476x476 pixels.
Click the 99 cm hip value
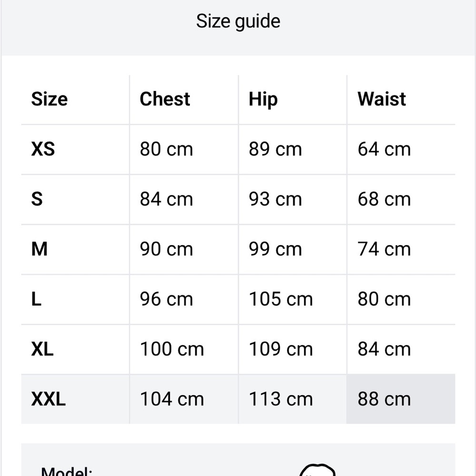point(275,249)
